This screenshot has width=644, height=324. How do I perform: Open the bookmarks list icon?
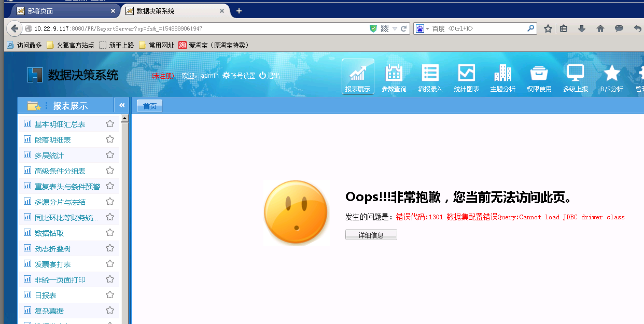click(x=564, y=29)
